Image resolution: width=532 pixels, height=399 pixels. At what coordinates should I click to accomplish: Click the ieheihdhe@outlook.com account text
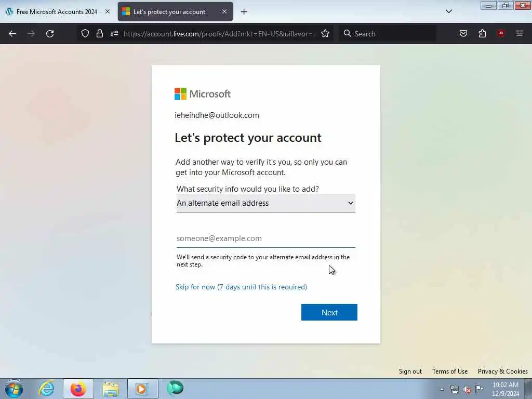217,115
